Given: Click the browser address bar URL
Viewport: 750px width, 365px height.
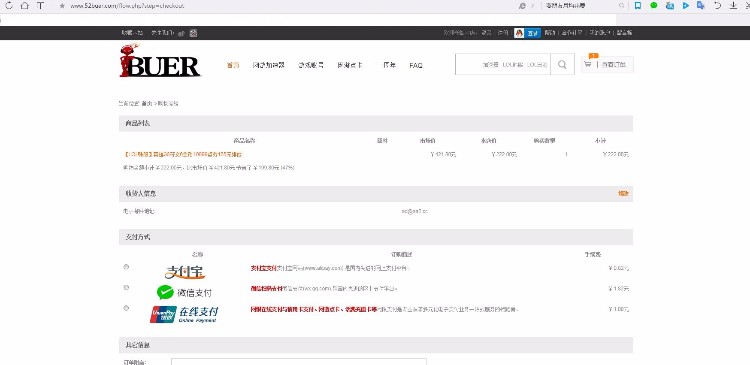Looking at the screenshot, I should pos(127,6).
